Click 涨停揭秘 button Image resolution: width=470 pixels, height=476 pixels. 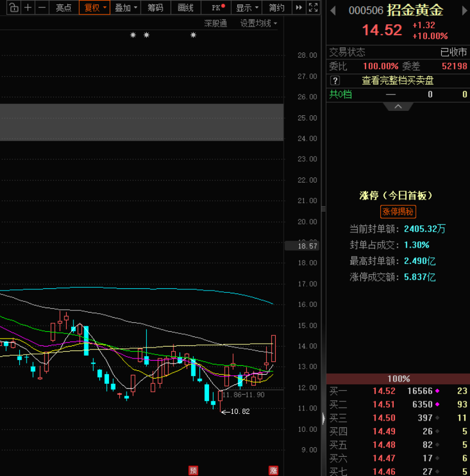pyautogui.click(x=398, y=211)
